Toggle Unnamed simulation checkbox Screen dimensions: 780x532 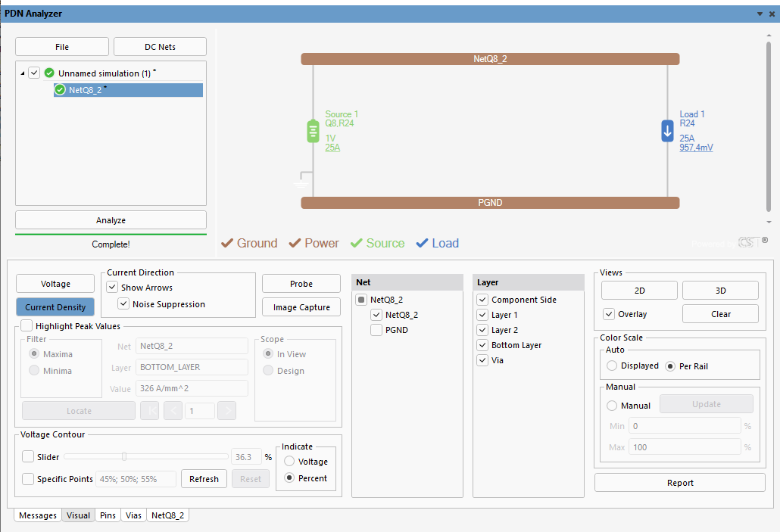(x=34, y=73)
